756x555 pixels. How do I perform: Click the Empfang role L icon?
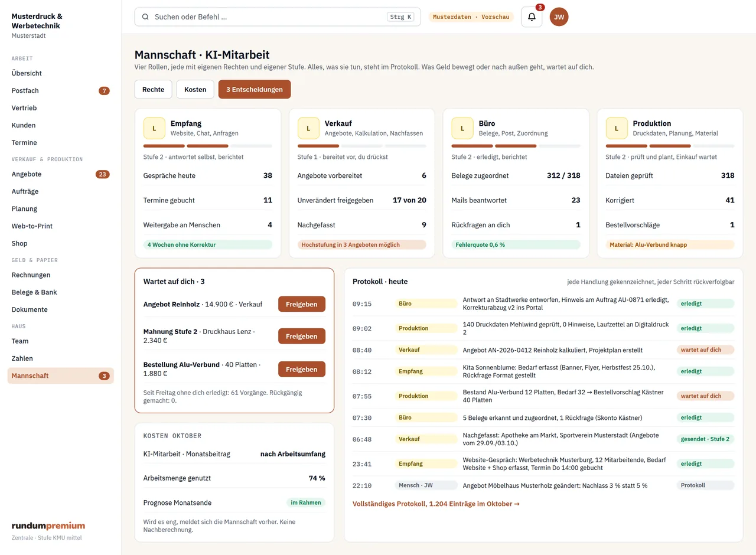pos(154,128)
